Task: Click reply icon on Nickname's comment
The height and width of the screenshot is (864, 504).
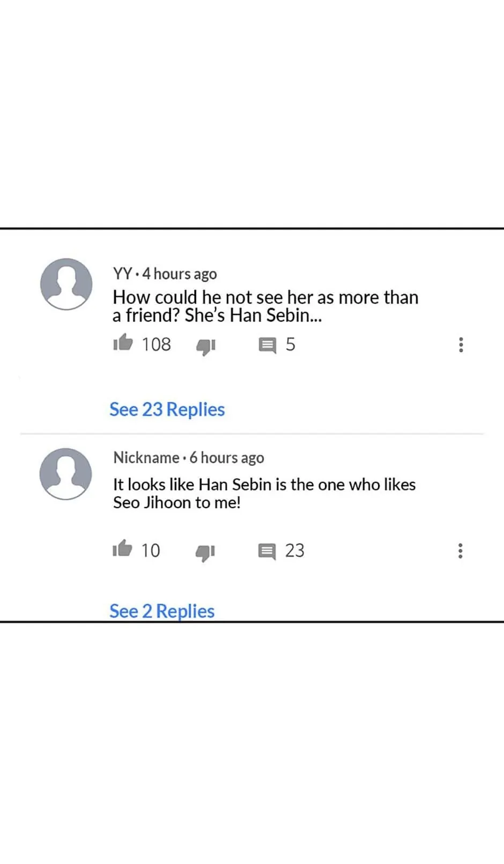Action: 266,551
